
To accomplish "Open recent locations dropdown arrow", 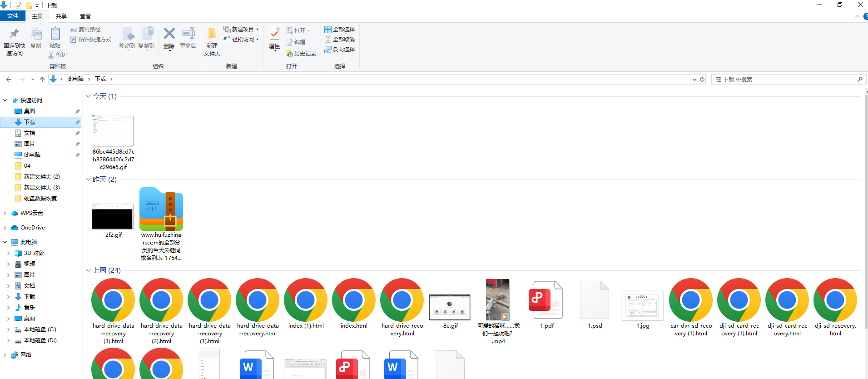I will tap(33, 79).
